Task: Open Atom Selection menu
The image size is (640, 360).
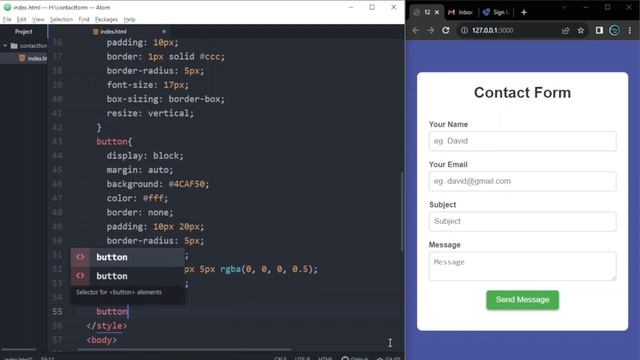Action: pyautogui.click(x=61, y=19)
